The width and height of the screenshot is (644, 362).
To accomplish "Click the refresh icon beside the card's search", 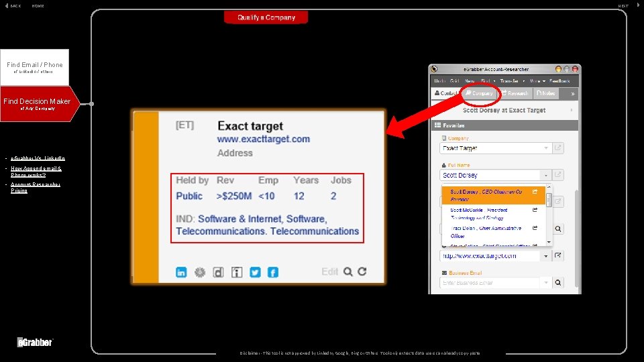I will (362, 271).
